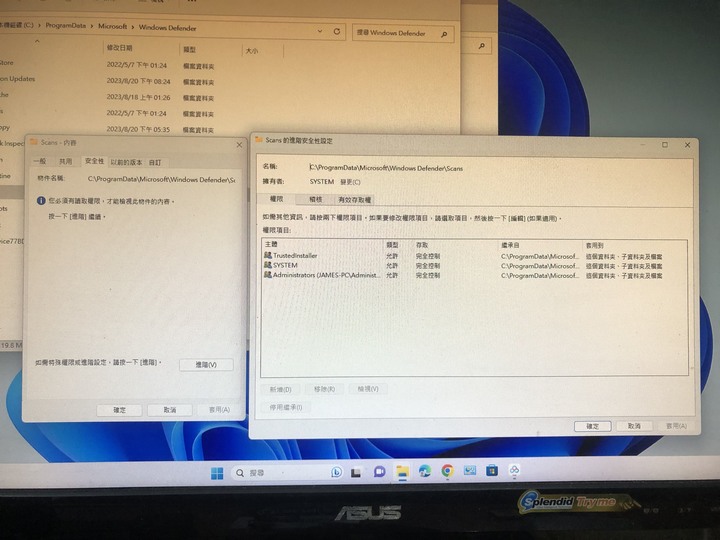Viewport: 720px width, 540px height.
Task: Open Bing Chat icon in taskbar search
Action: click(336, 472)
